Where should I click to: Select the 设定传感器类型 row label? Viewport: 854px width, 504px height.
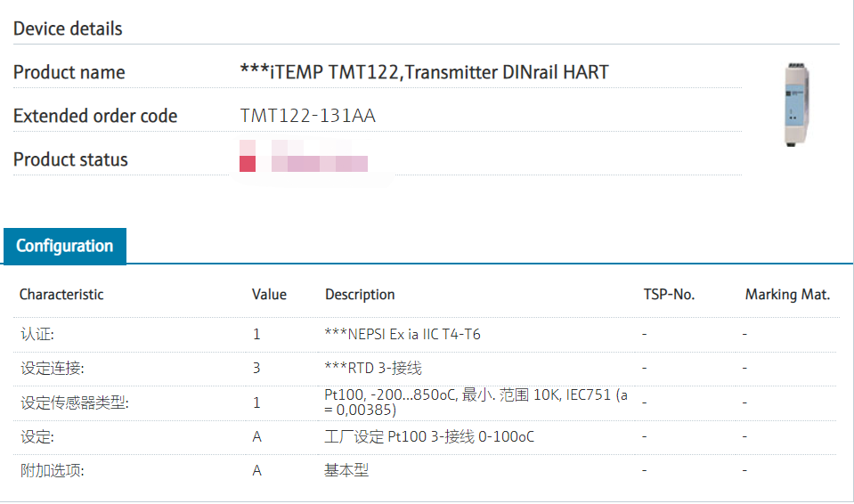click(74, 402)
